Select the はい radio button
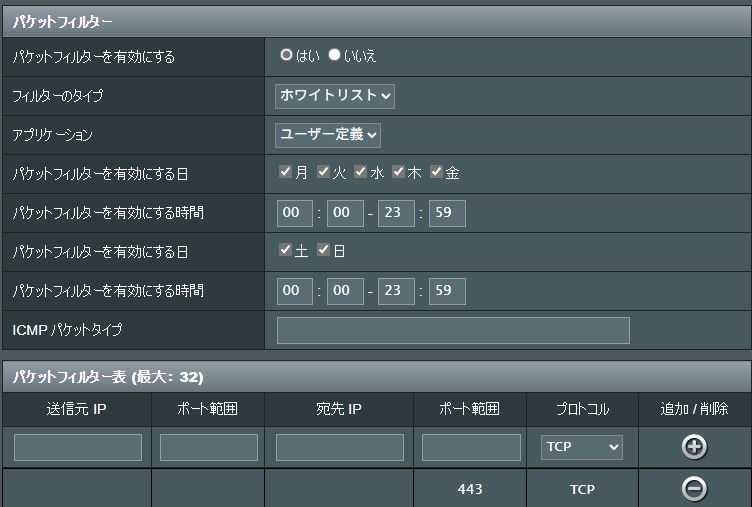This screenshot has width=752, height=507. 286,55
